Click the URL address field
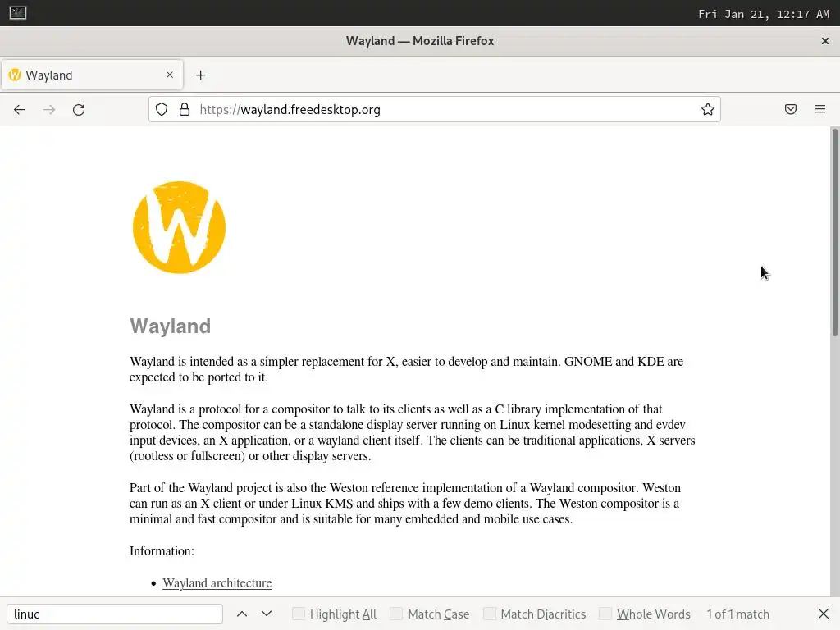Image resolution: width=840 pixels, height=630 pixels. tap(435, 109)
